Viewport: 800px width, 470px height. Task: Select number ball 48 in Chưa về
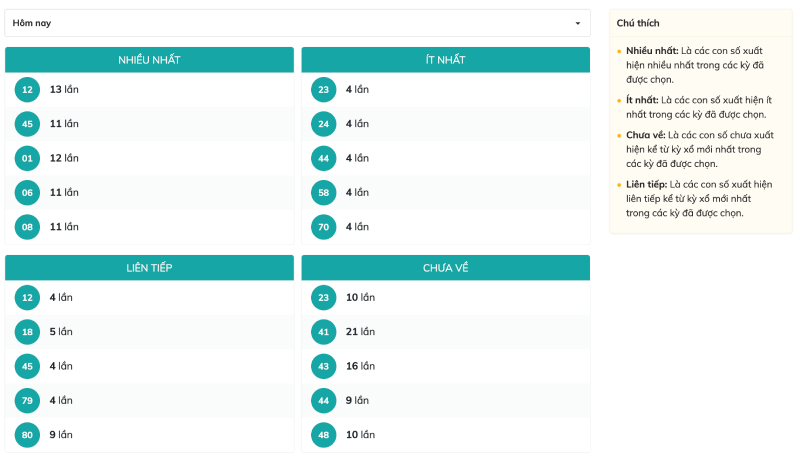[x=323, y=435]
